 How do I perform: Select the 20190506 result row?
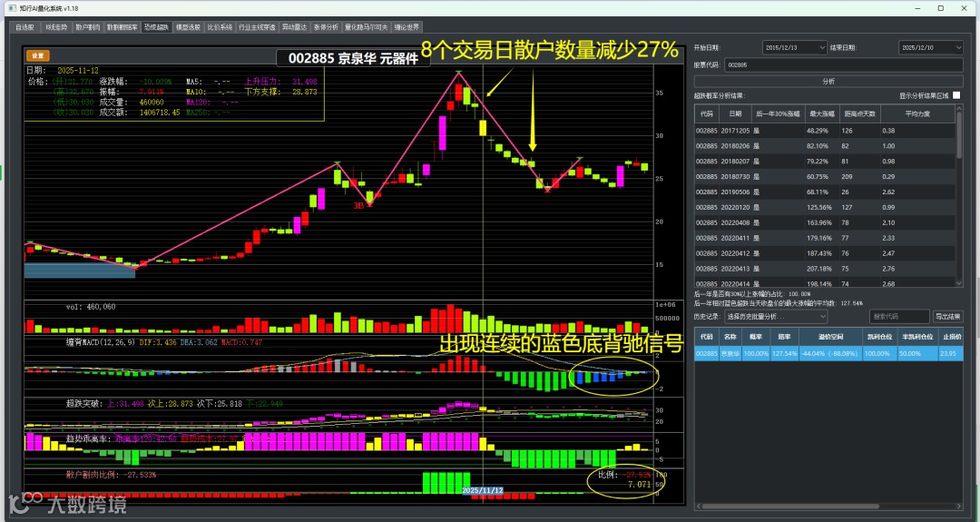click(825, 192)
